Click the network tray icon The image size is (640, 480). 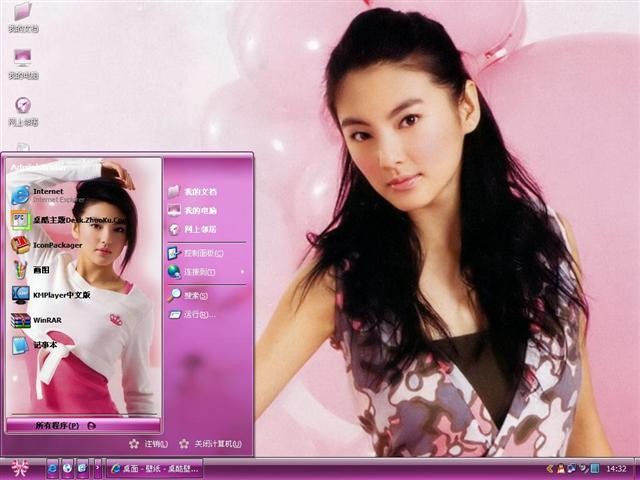click(572, 468)
